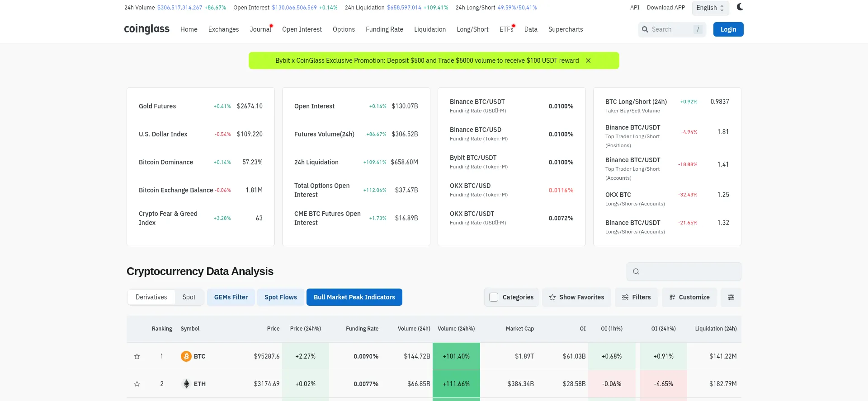Open Total Options Open Interest row
The height and width of the screenshot is (401, 868).
(356, 190)
